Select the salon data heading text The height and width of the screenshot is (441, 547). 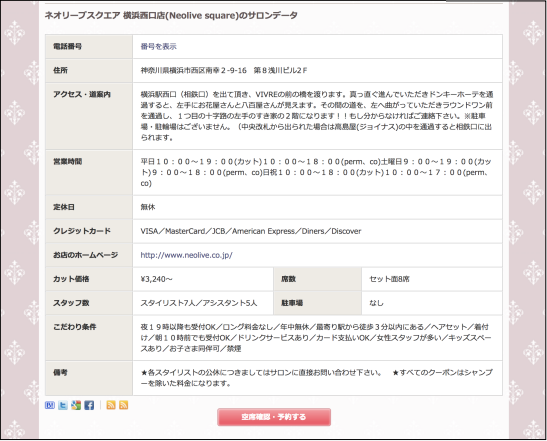[171, 15]
